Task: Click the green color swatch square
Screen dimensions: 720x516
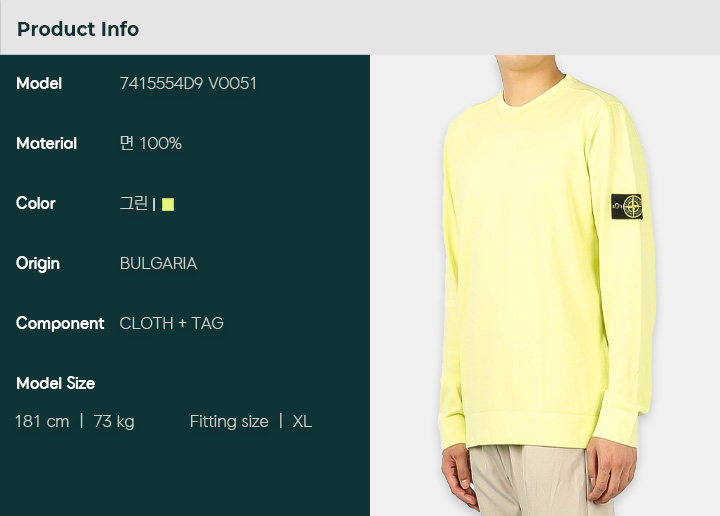Action: point(168,204)
